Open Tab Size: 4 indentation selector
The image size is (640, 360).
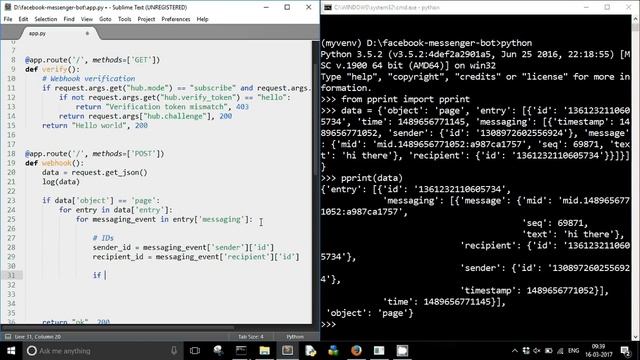click(x=251, y=337)
